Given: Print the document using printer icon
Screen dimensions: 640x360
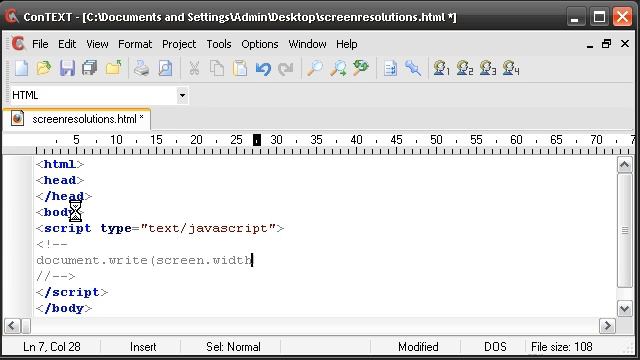Looking at the screenshot, I should pyautogui.click(x=142, y=68).
